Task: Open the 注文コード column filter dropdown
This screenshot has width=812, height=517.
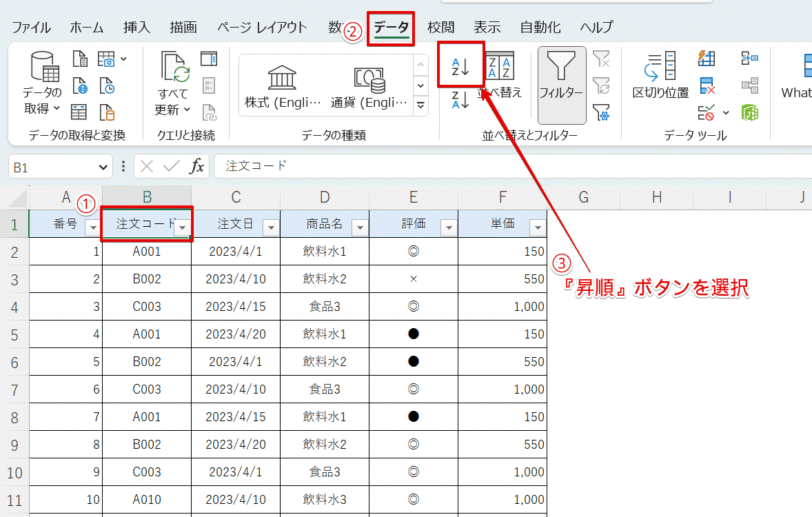Action: pyautogui.click(x=182, y=227)
